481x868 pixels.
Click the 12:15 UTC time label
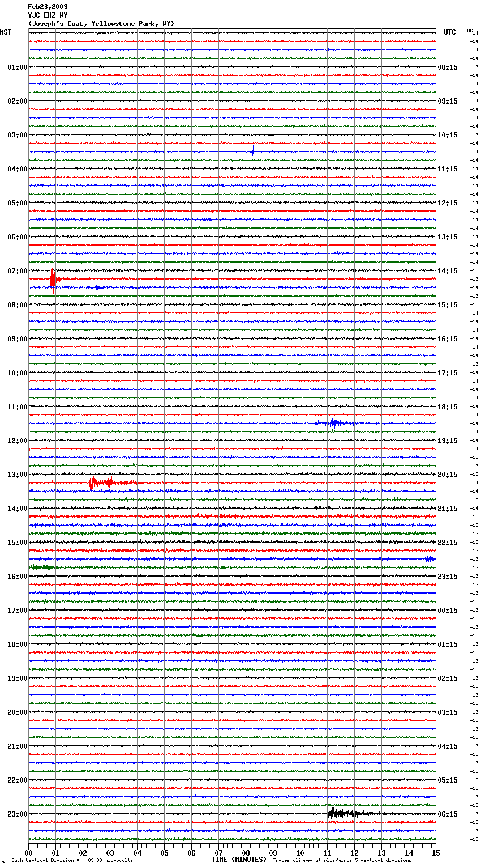tap(448, 203)
